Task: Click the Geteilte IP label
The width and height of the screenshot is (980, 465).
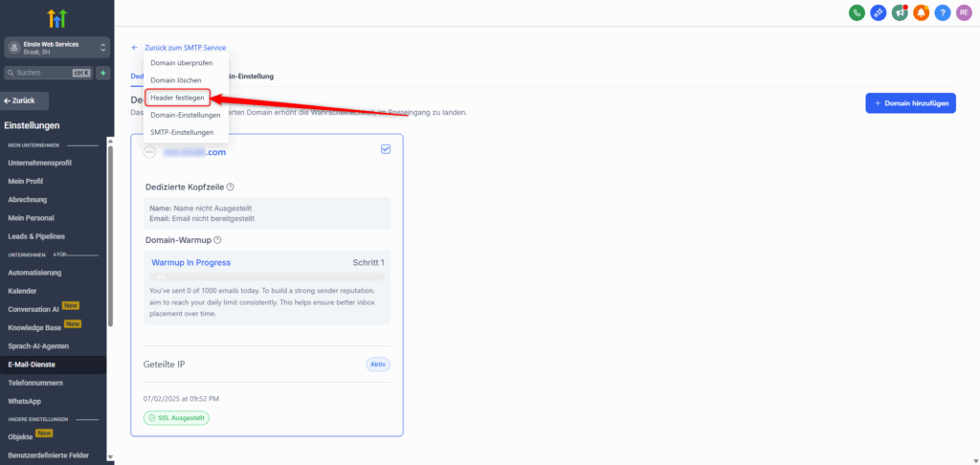Action: [x=164, y=365]
